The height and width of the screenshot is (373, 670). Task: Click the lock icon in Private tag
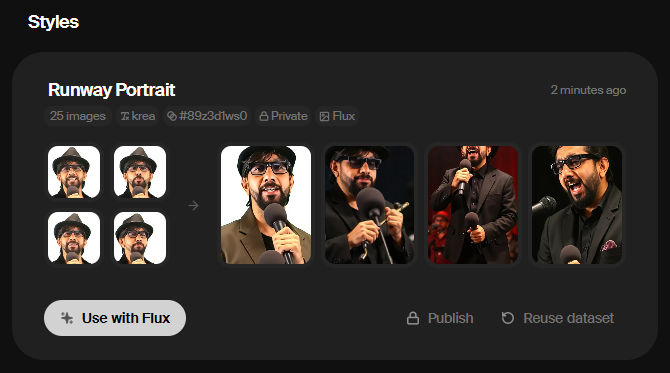pyautogui.click(x=264, y=116)
